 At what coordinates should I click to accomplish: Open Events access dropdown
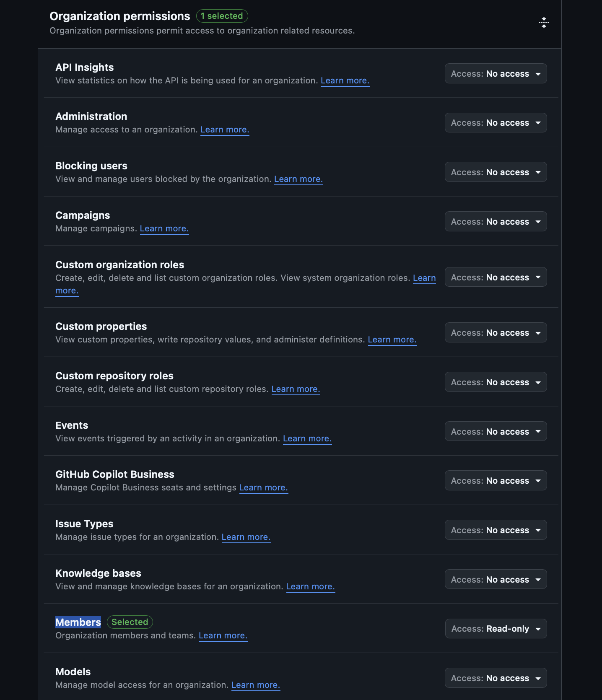click(496, 432)
